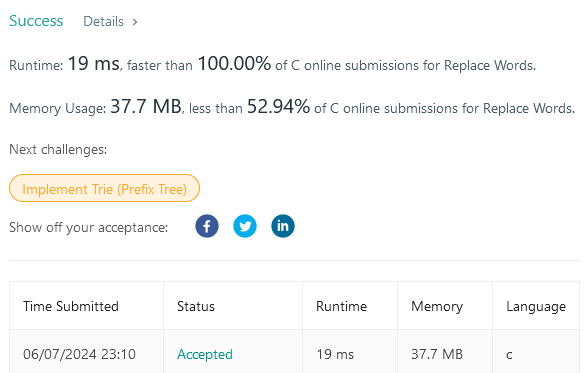Click the 52.94% memory percentile value
Viewport: 587px width, 373px height.
click(x=279, y=106)
